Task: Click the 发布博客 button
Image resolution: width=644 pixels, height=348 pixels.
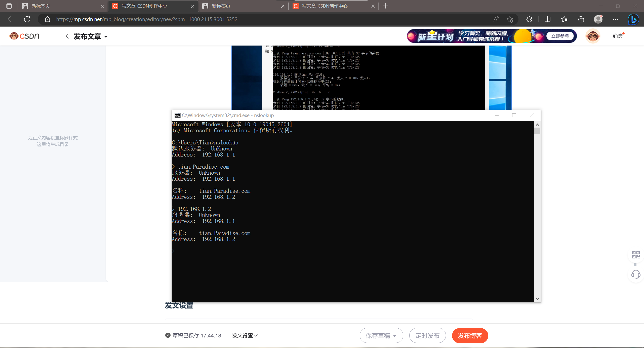Action: (470, 335)
